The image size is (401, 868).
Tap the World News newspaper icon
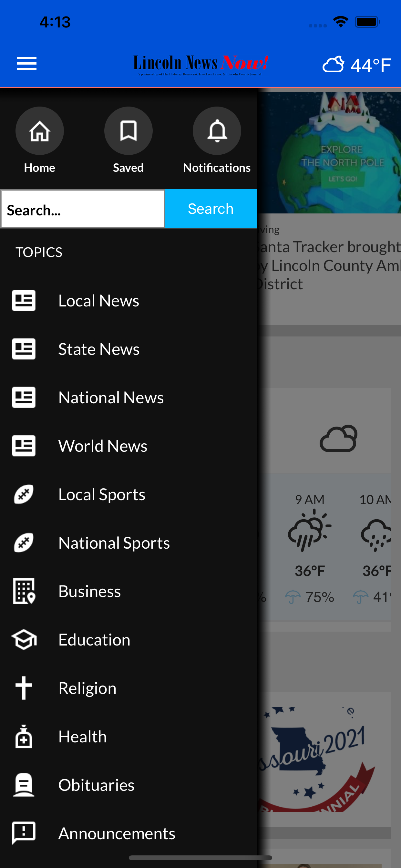[x=24, y=446]
